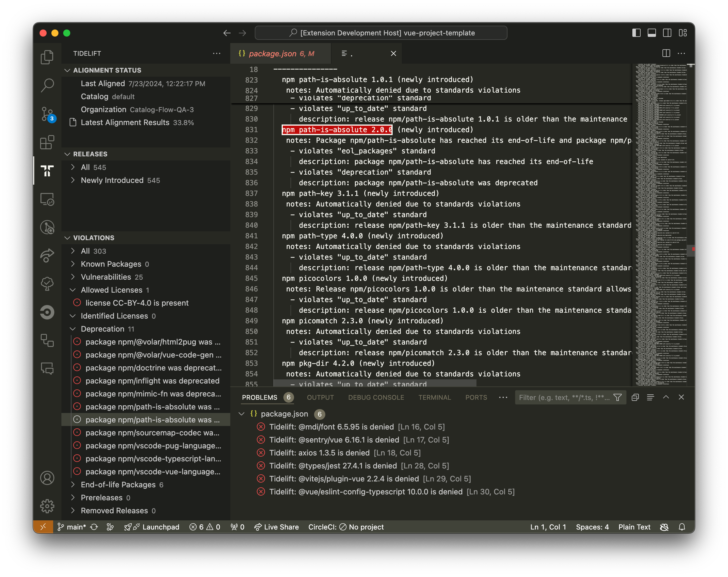
Task: Switch to the Debug Console tab
Action: (x=376, y=397)
